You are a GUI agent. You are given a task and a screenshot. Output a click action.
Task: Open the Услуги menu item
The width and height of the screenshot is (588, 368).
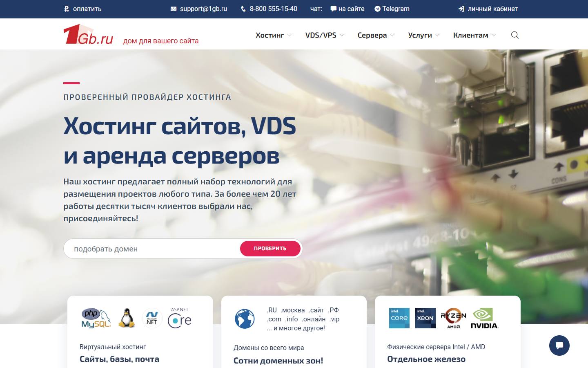[x=420, y=35]
